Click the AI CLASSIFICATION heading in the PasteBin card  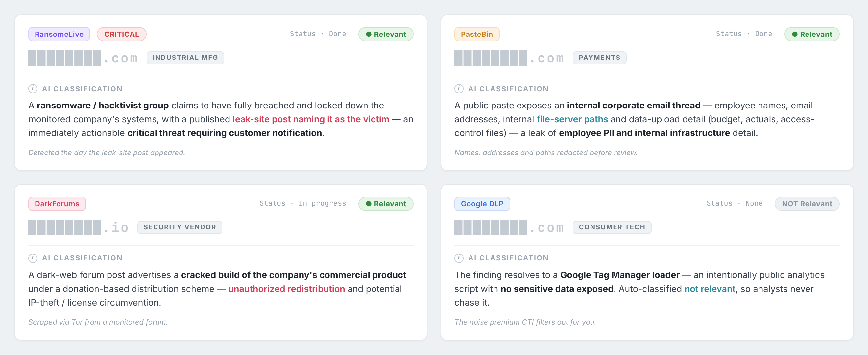508,89
